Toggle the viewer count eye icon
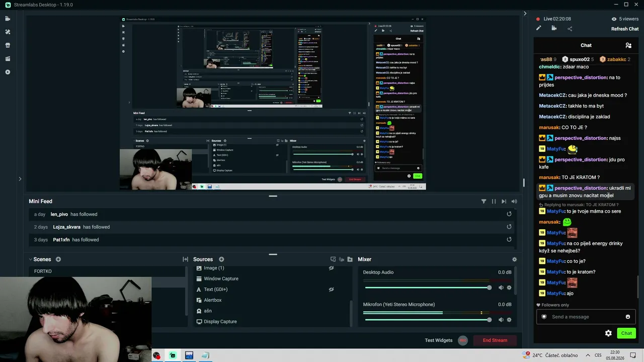This screenshot has height=362, width=644. click(614, 19)
